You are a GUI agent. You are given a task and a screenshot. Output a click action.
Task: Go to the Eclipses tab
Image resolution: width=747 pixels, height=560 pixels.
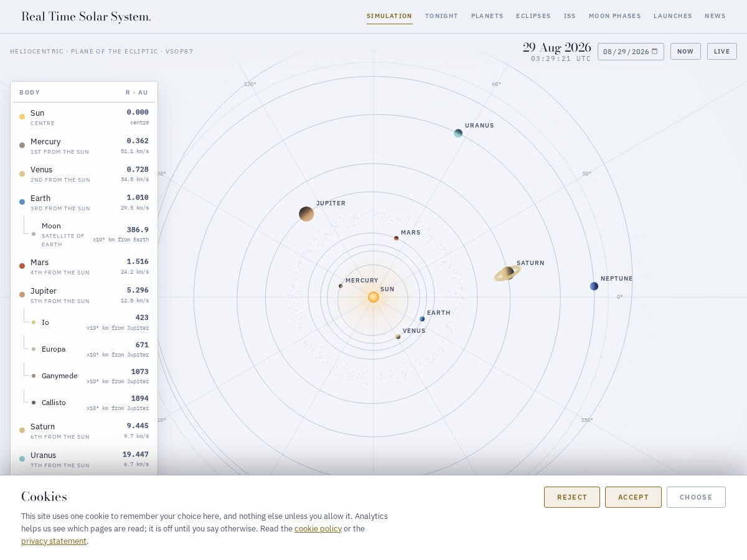pyautogui.click(x=533, y=16)
